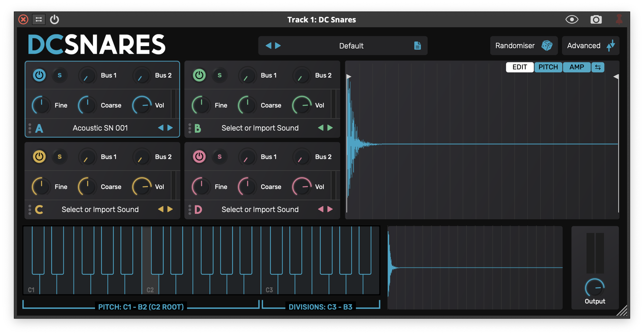This screenshot has width=644, height=335.
Task: Disable layer A with its blue power button
Action: pyautogui.click(x=39, y=75)
